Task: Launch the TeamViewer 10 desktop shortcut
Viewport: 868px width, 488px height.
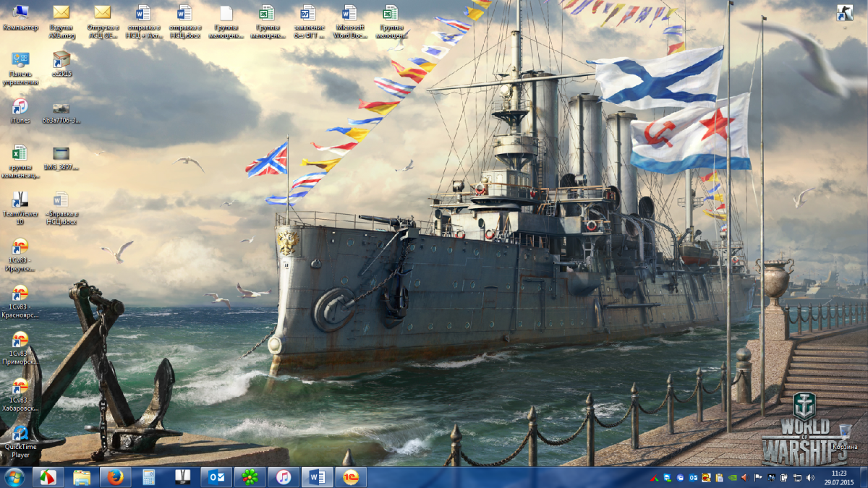Action: [x=20, y=208]
